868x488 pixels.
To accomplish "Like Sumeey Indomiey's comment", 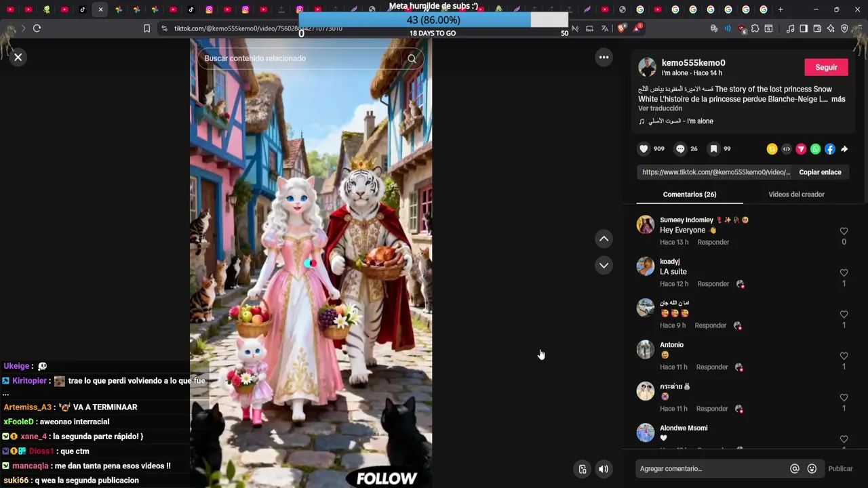I will coord(844,231).
